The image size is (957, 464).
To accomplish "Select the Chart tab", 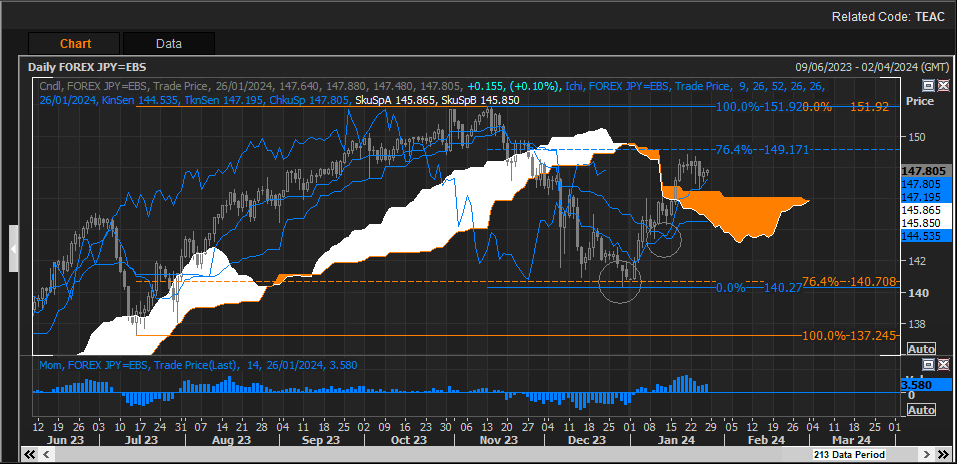I will click(x=75, y=43).
